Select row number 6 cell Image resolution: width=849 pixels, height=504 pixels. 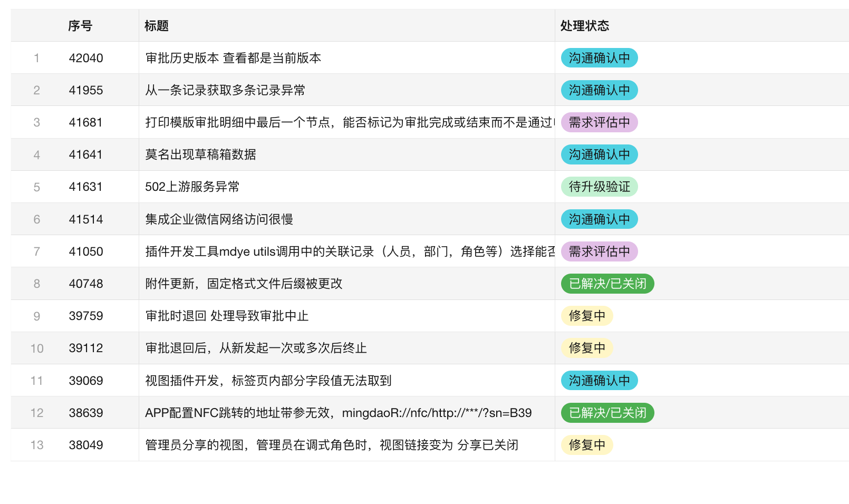point(37,219)
